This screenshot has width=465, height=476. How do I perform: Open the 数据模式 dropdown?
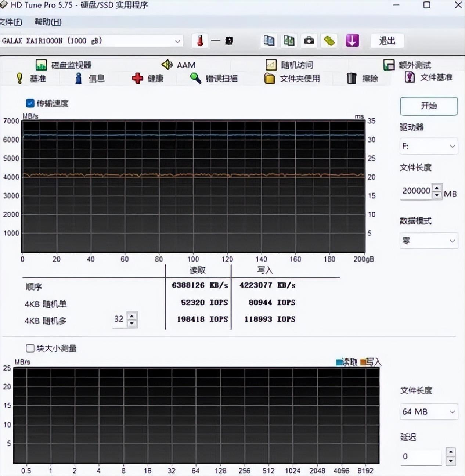(x=428, y=241)
